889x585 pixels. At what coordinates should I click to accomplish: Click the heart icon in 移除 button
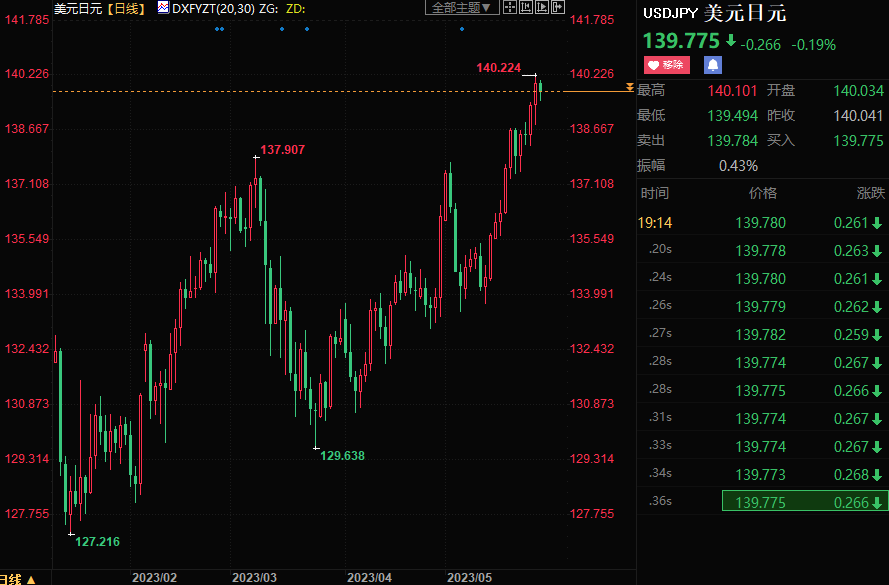(x=653, y=65)
